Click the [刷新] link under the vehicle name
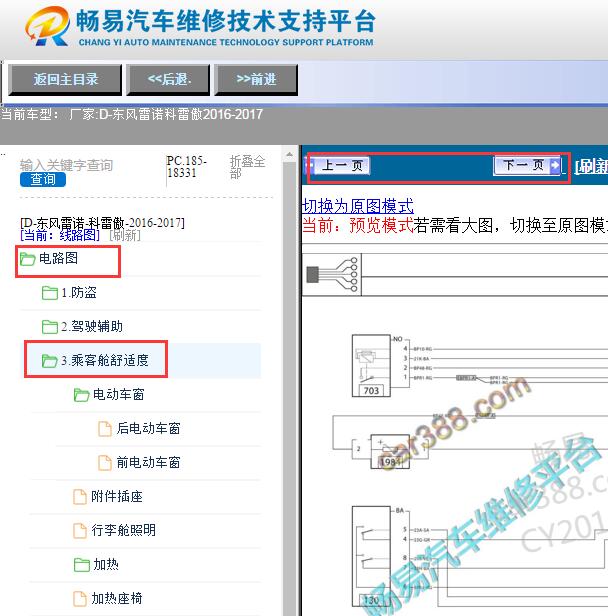This screenshot has height=616, width=608. coord(125,235)
